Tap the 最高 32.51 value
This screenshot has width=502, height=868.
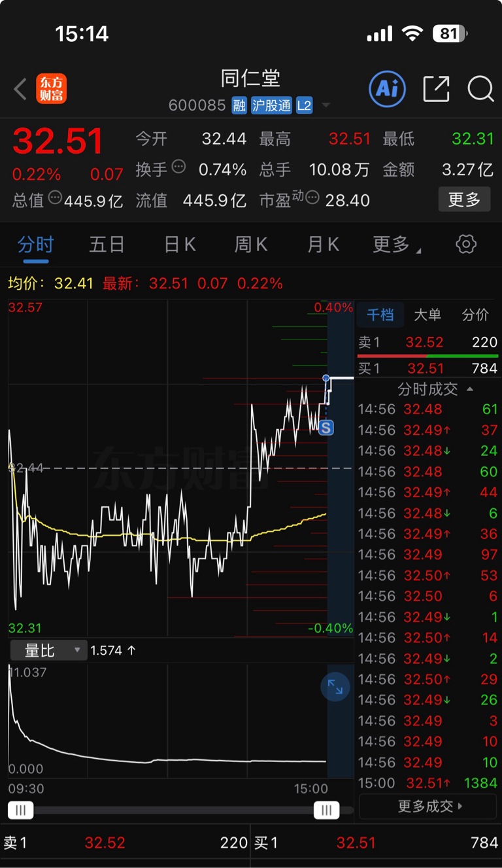pyautogui.click(x=350, y=139)
